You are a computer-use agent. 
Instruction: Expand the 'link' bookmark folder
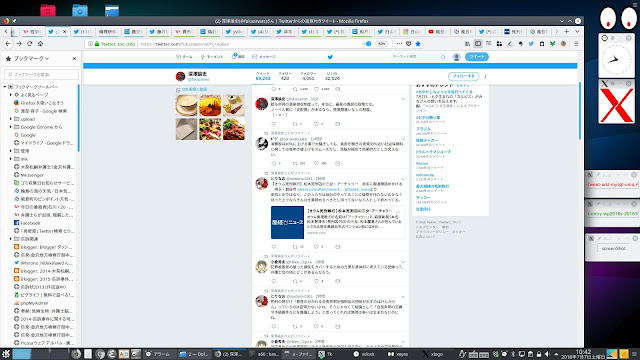(x=11, y=159)
